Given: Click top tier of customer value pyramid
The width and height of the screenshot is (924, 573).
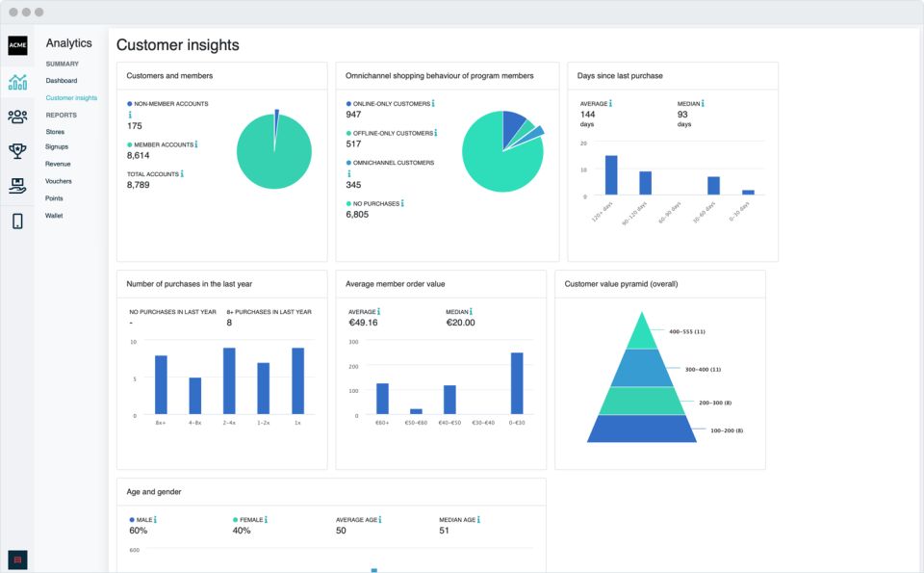Looking at the screenshot, I should (641, 333).
